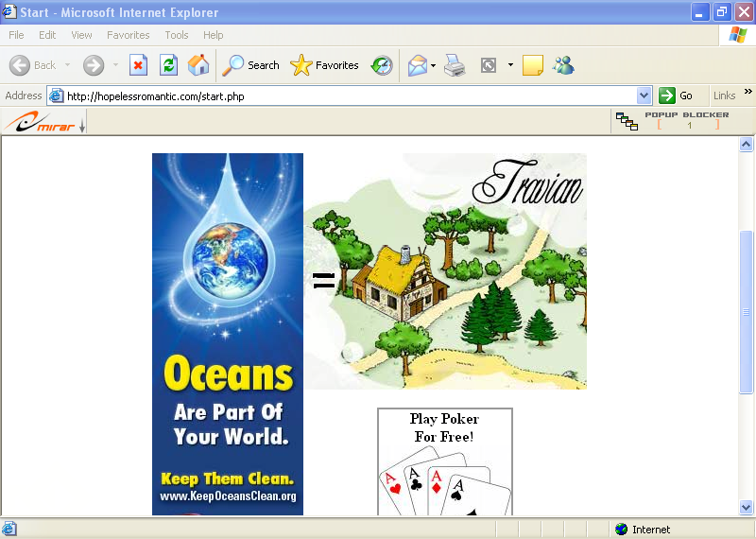Click the Play Poker For Free ad
This screenshot has height=539, width=756.
tap(444, 461)
